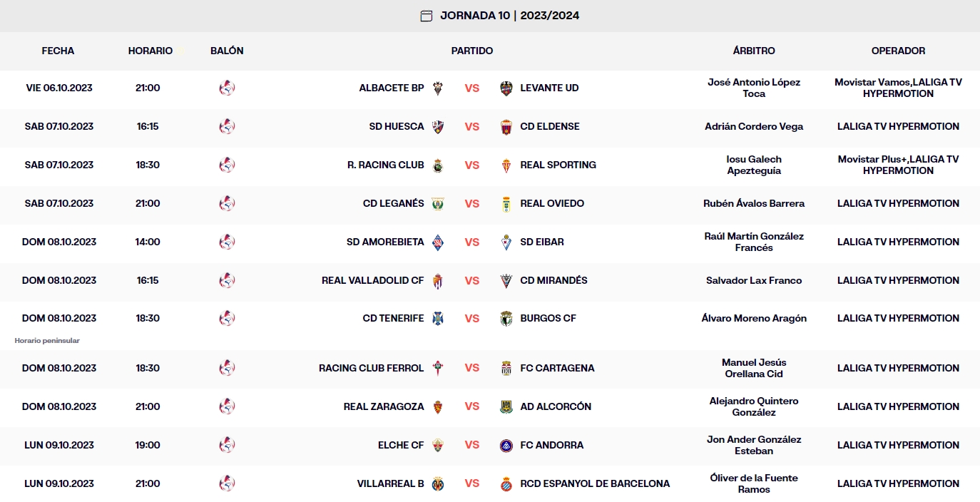Click the Levante UD badge
The image size is (980, 502).
point(506,88)
